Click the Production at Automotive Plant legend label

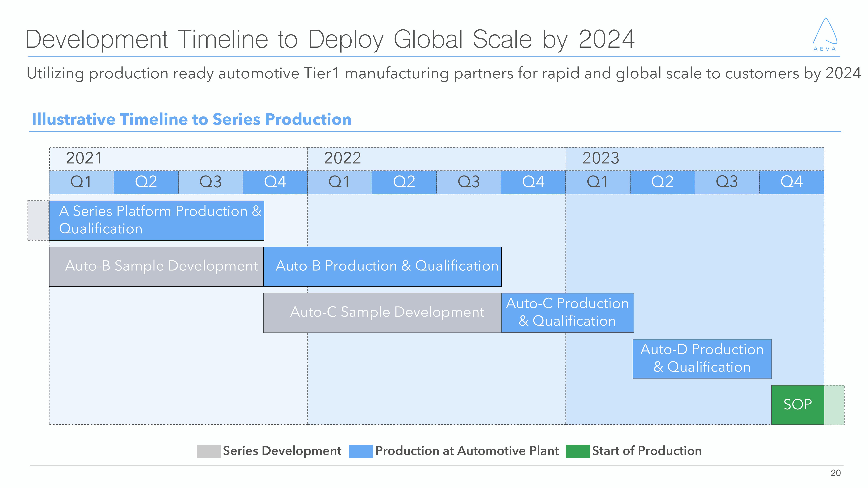[467, 451]
